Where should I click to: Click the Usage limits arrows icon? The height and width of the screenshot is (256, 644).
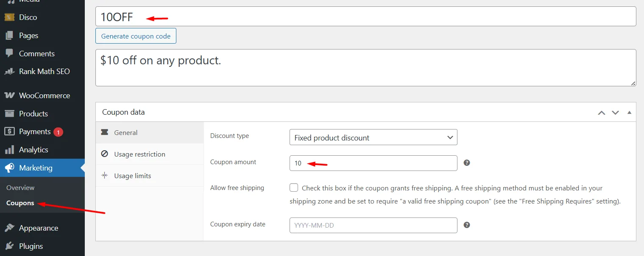pyautogui.click(x=104, y=176)
